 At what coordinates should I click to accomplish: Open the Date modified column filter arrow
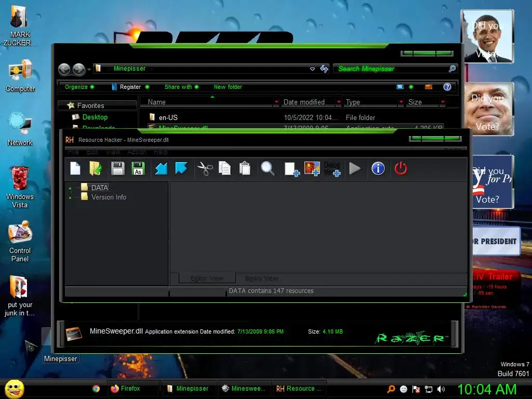(339, 102)
